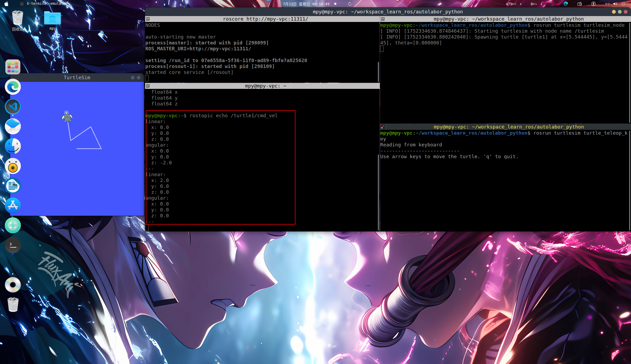Image resolution: width=631 pixels, height=364 pixels.
Task: Click the X-terminal-emulator app menu
Action: tap(47, 4)
